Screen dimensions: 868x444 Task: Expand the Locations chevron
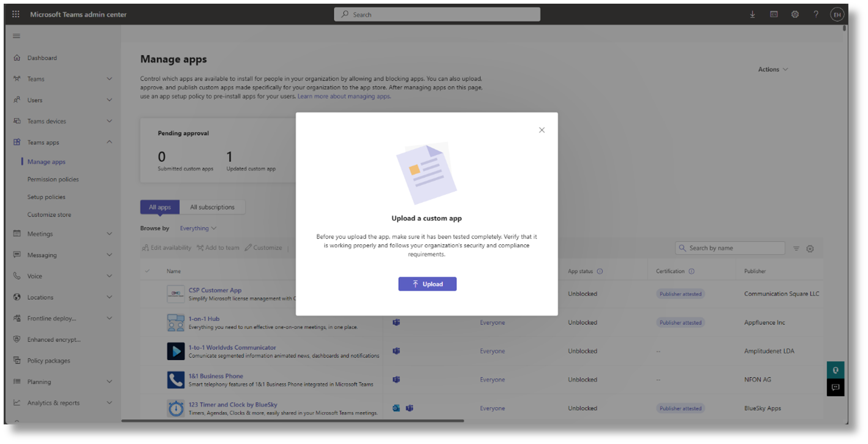pos(109,297)
